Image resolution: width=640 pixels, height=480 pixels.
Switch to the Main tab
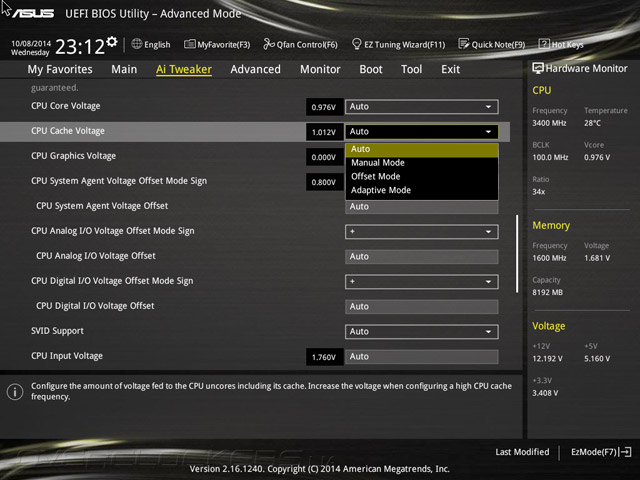tap(124, 69)
